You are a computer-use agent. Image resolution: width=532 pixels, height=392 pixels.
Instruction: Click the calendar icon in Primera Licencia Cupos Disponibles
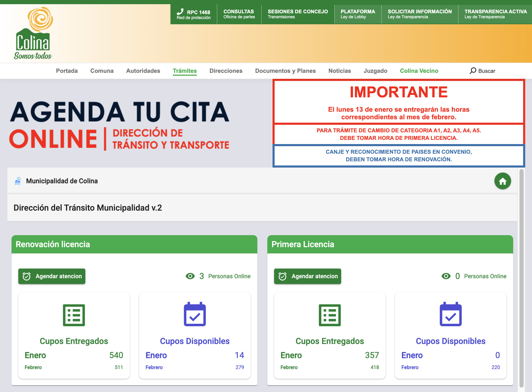point(451,314)
